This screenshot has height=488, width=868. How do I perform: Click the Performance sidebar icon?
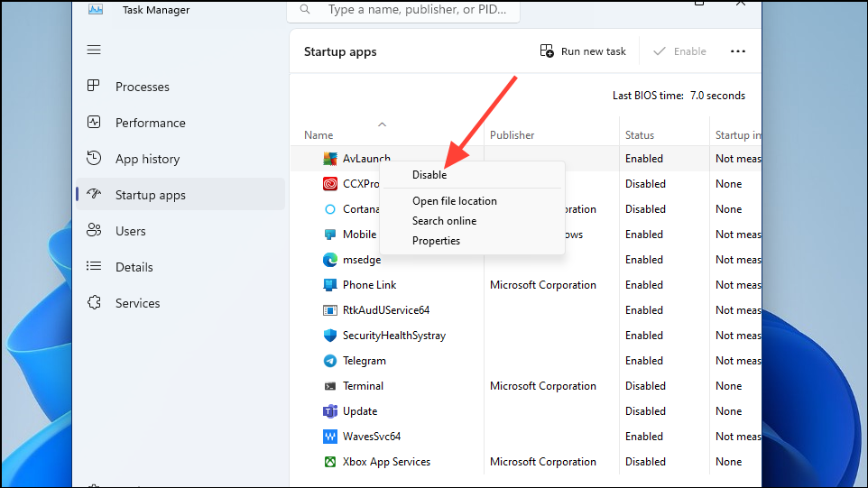tap(94, 123)
